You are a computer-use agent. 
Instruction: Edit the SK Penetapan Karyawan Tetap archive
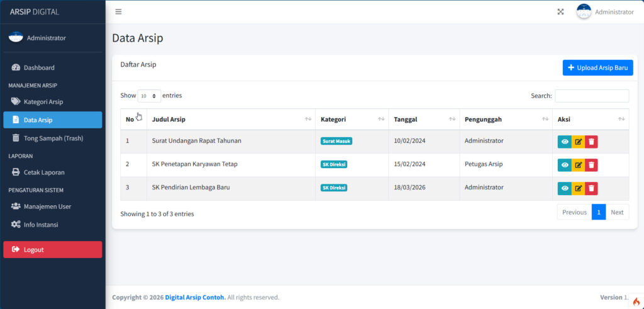578,165
